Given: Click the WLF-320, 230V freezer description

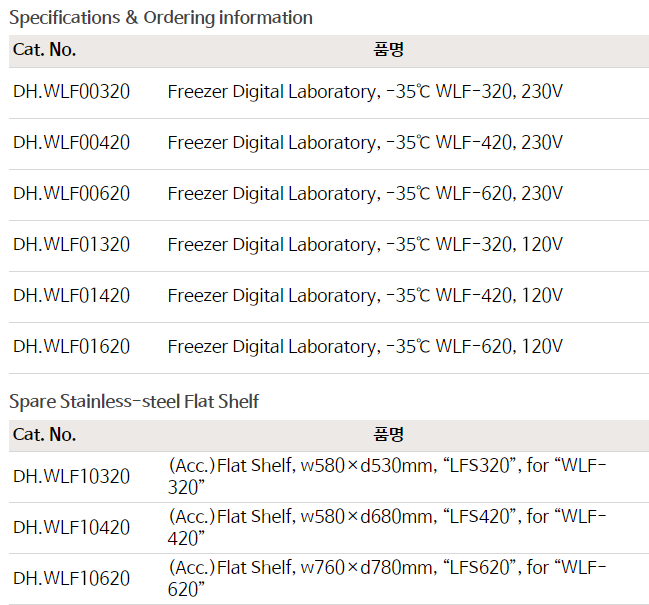Looking at the screenshot, I should coord(365,92).
